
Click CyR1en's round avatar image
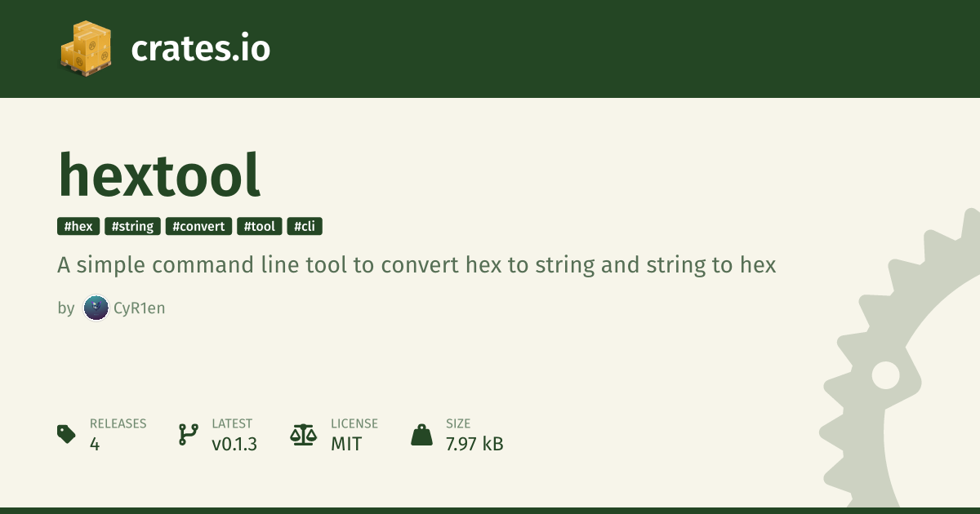pos(96,308)
